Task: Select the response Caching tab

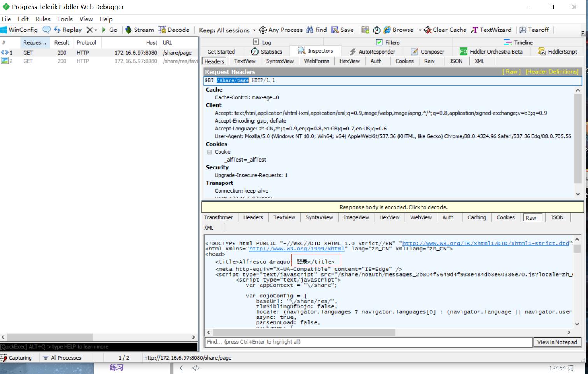Action: coord(477,217)
